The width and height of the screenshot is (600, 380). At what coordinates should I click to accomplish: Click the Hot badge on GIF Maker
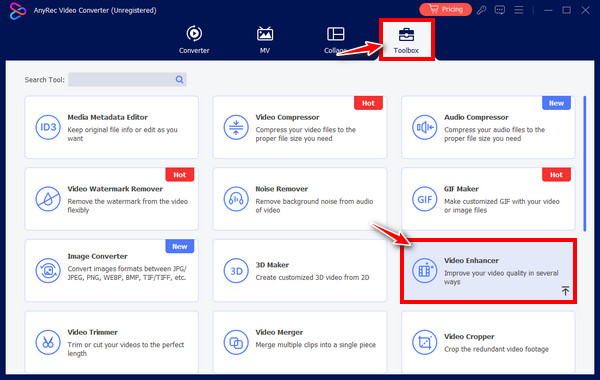tap(556, 175)
